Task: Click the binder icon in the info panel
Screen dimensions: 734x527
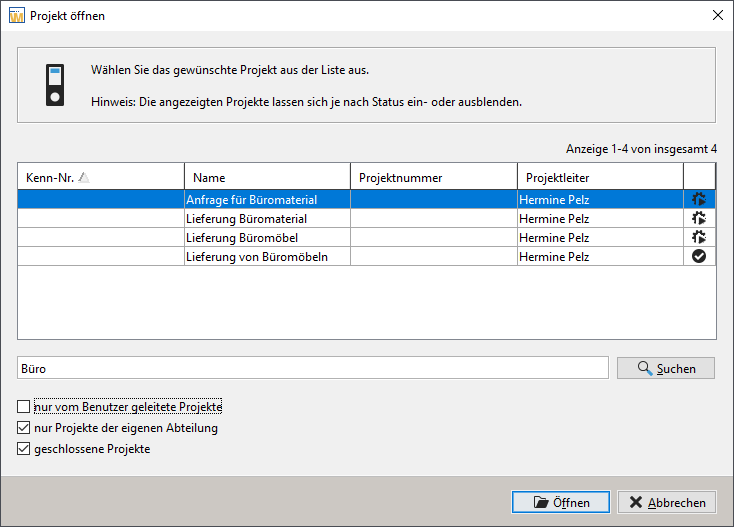Action: pos(55,85)
